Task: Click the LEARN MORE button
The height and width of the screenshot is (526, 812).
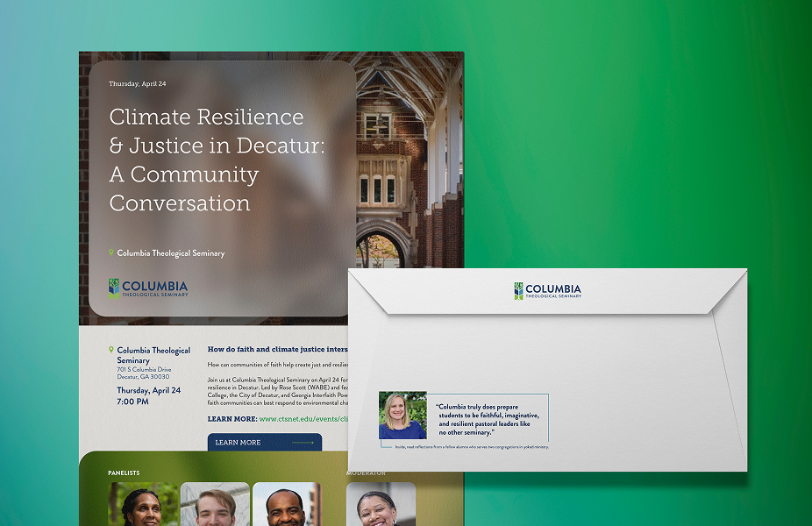Action: click(265, 442)
